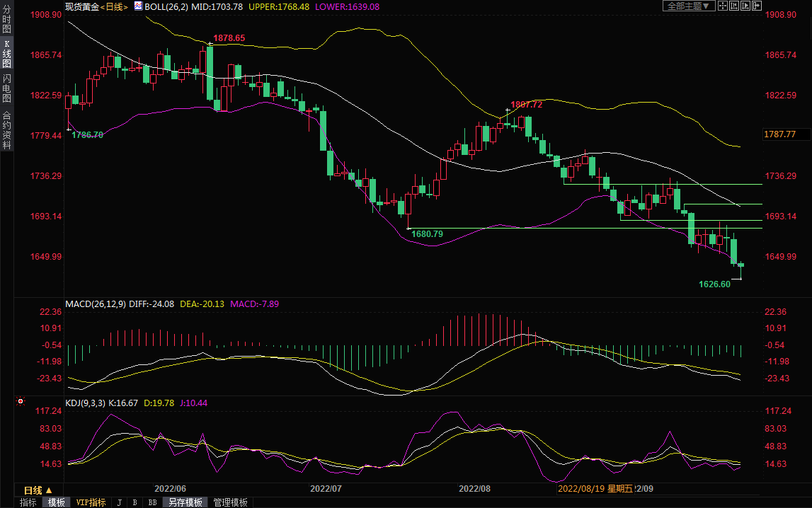Viewport: 812px width, 508px height.
Task: Click the 管理模板 button
Action: (230, 502)
